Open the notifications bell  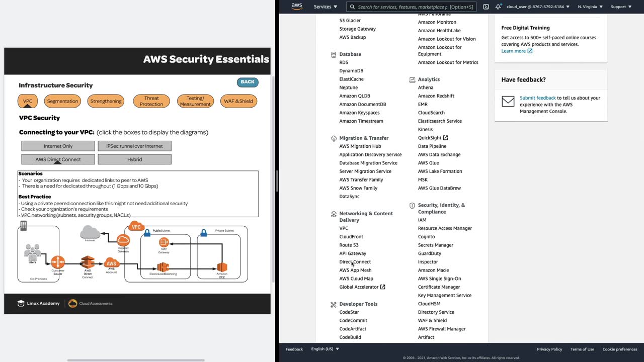[x=498, y=7]
